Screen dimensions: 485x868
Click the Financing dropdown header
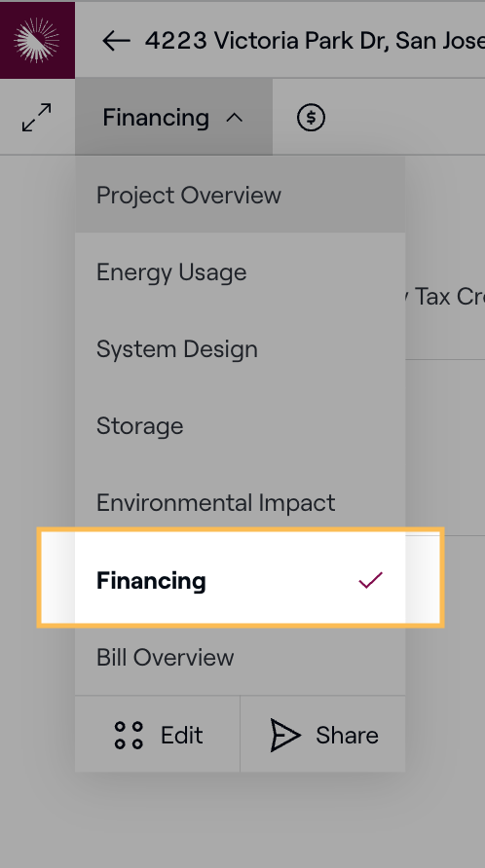tap(173, 117)
